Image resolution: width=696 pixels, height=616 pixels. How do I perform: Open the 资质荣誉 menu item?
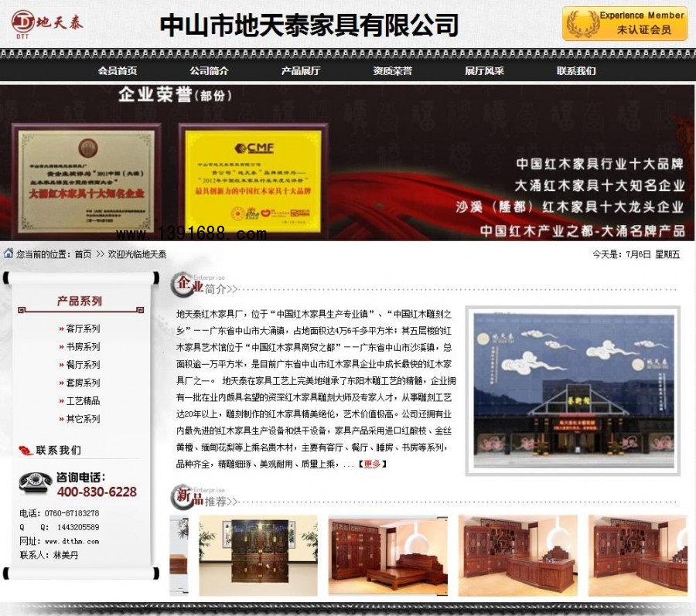point(392,70)
